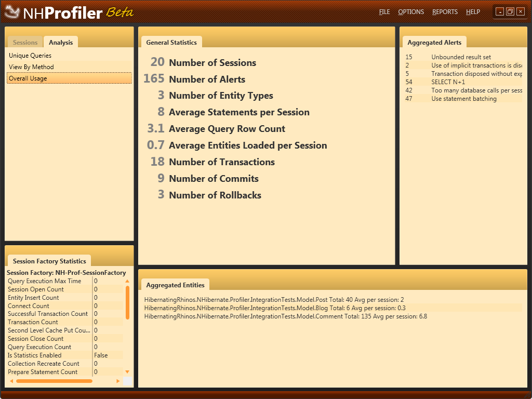This screenshot has width=532, height=399.
Task: Select the Query Execution Count row
Action: tap(65, 347)
